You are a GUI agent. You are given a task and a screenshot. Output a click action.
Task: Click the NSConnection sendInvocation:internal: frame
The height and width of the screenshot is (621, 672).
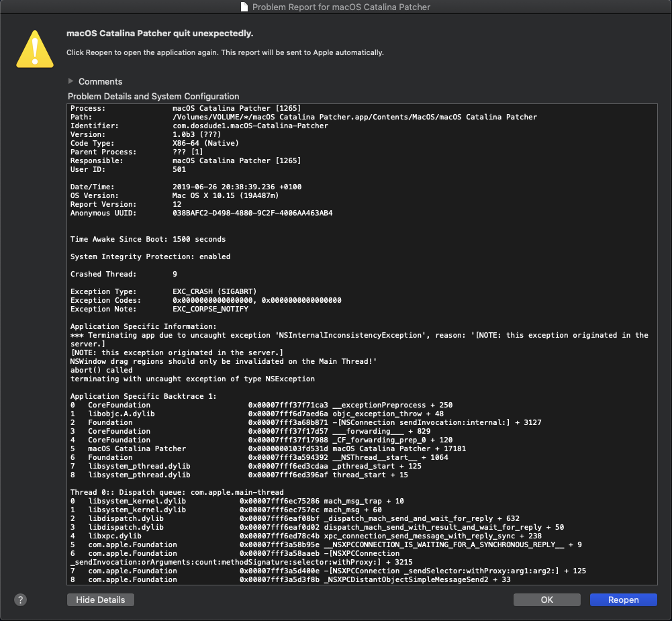[x=305, y=422]
